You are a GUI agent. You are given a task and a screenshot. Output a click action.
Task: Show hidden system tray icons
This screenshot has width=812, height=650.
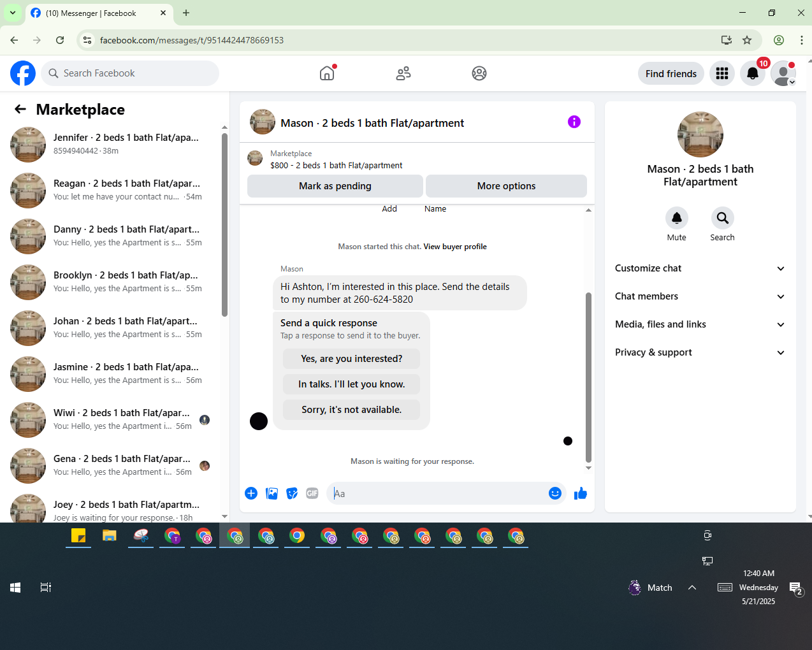[692, 588]
